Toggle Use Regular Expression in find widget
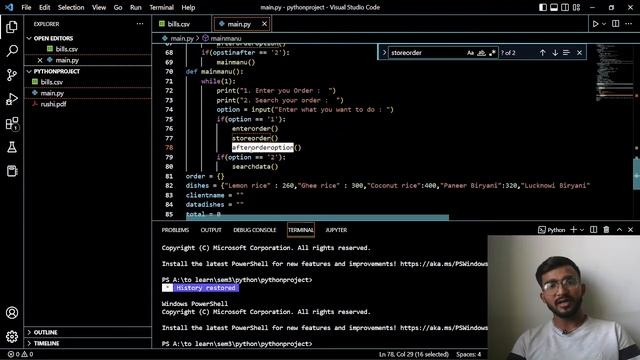Screen dimensions: 640x360 492,53
